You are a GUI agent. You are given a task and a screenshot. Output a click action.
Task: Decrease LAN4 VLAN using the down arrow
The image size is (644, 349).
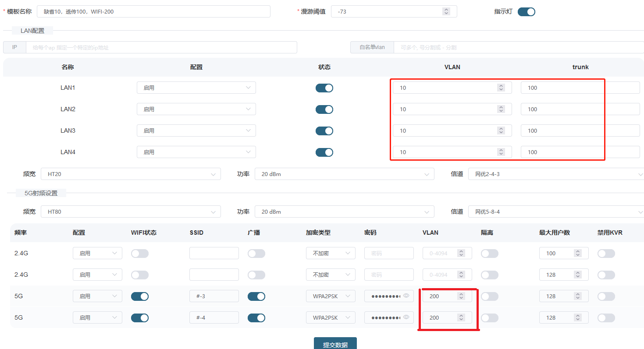click(501, 154)
